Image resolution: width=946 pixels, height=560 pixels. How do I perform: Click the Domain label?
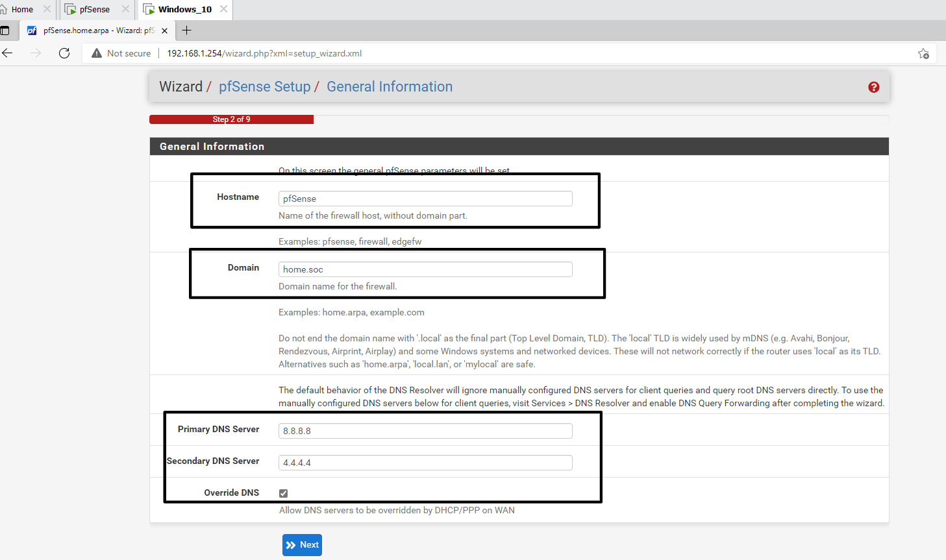coord(243,267)
